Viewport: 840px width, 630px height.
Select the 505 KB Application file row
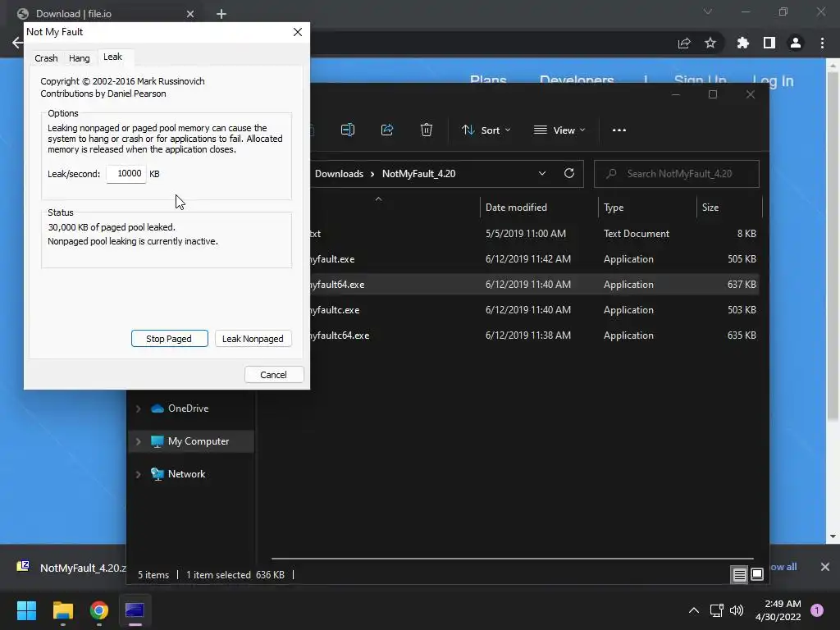coord(534,259)
